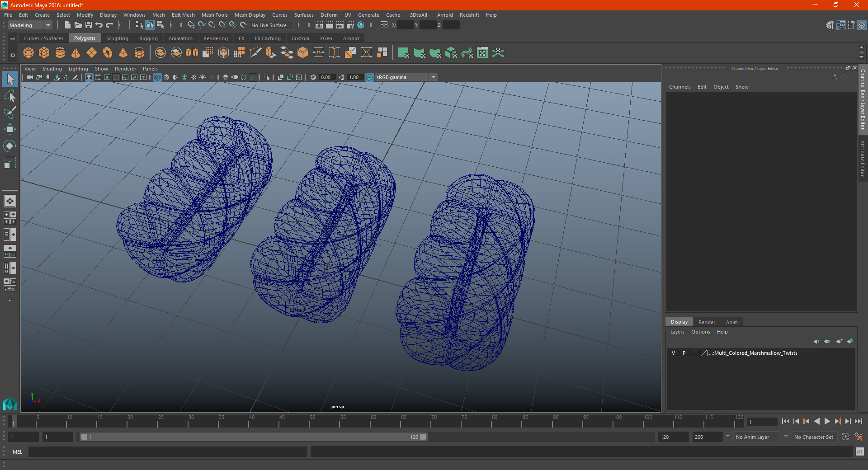Image resolution: width=868 pixels, height=470 pixels.
Task: Select the Move tool in toolbox
Action: 9,129
